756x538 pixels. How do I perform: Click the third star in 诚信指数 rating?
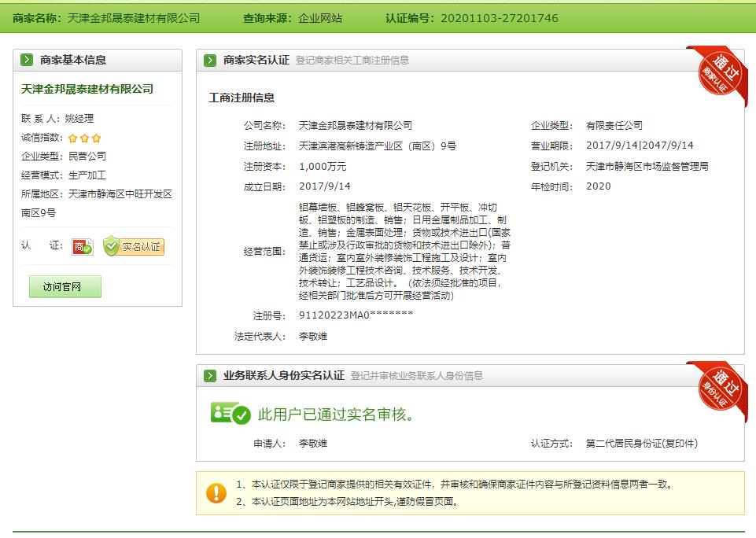click(x=96, y=138)
